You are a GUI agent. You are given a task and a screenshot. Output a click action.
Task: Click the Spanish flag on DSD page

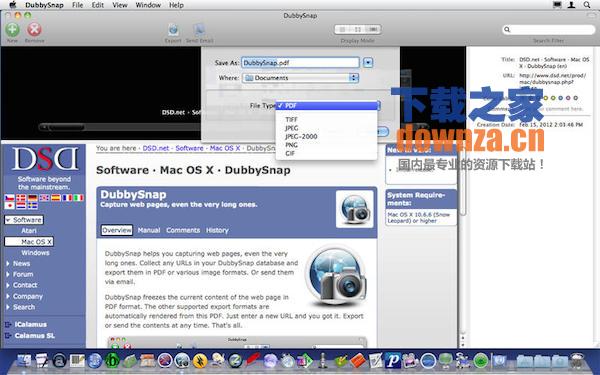point(56,198)
